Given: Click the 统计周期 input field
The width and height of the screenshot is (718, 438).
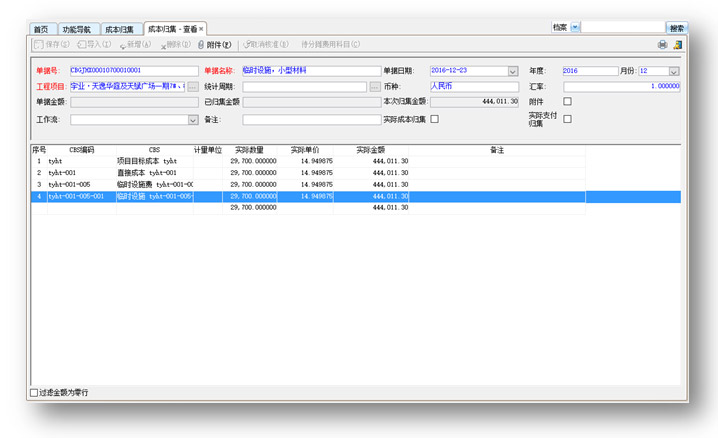Looking at the screenshot, I should pyautogui.click(x=305, y=87).
